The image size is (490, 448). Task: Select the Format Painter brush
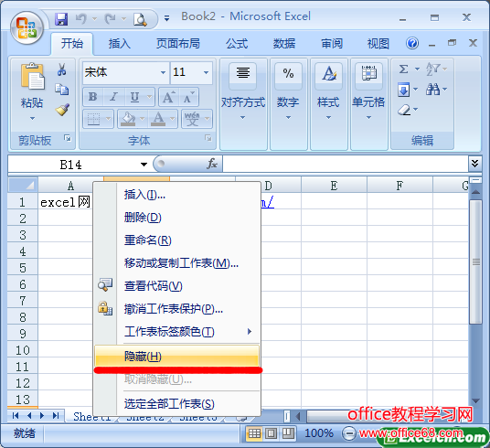point(62,110)
